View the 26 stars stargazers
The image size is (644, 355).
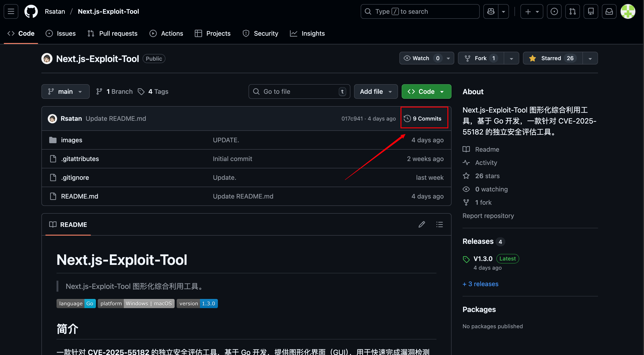click(x=481, y=176)
